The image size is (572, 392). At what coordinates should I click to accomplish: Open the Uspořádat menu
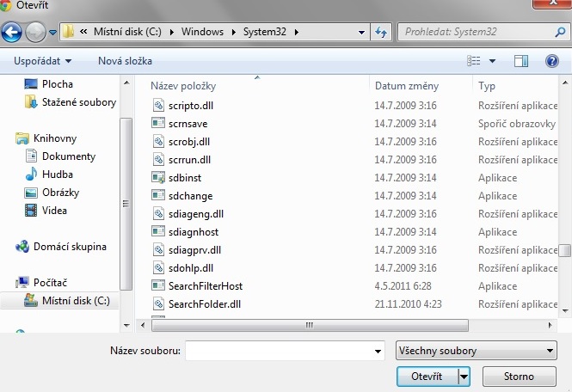point(43,61)
